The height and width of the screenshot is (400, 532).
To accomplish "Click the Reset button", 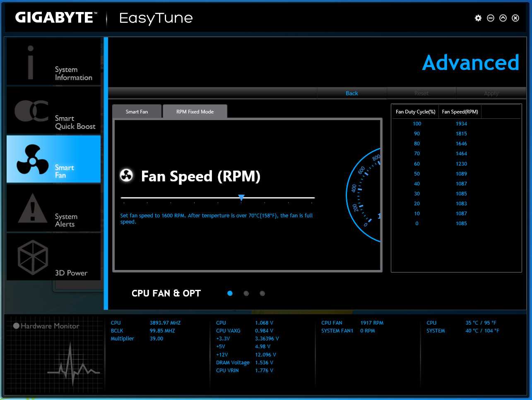I will click(421, 94).
